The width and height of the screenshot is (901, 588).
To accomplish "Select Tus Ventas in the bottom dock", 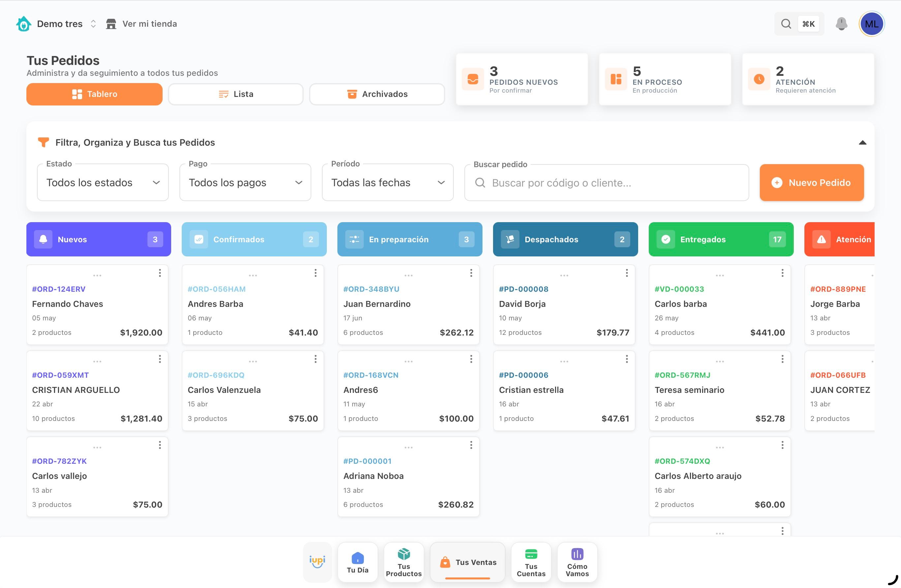I will click(x=468, y=562).
